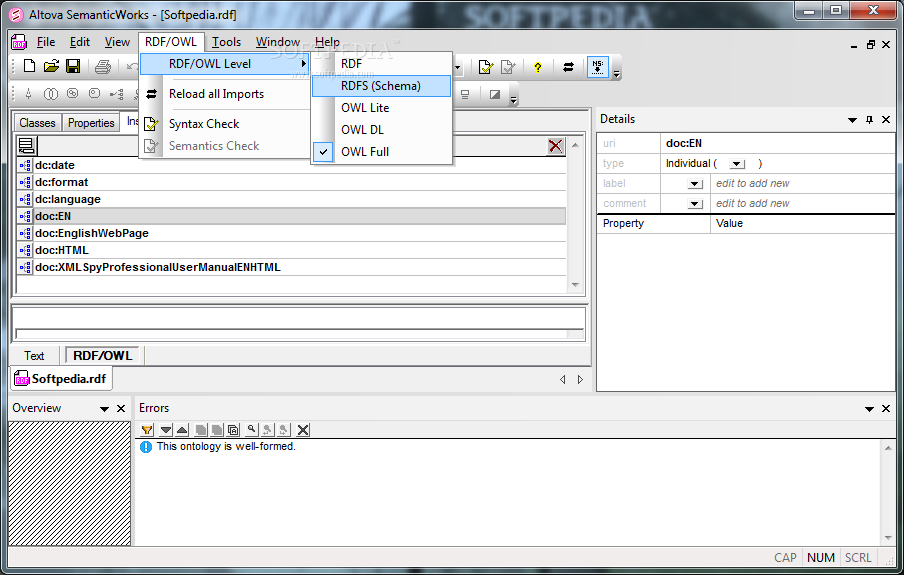Click the instance icon next to doc:HTML
The height and width of the screenshot is (575, 904).
25,250
